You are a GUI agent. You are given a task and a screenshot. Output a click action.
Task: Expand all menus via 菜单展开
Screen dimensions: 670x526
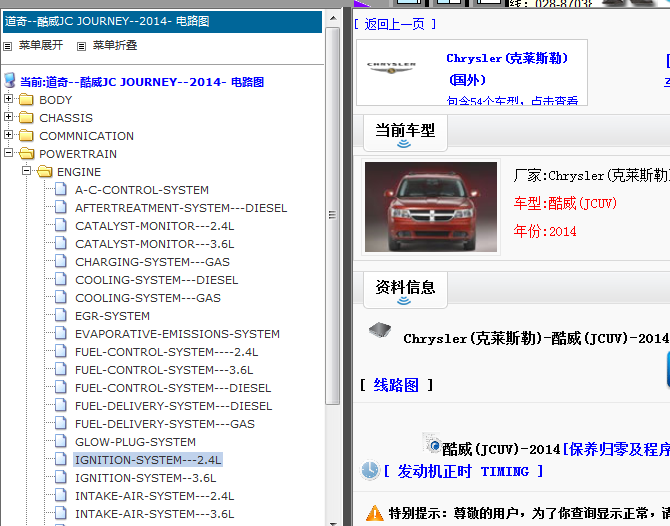pos(41,45)
